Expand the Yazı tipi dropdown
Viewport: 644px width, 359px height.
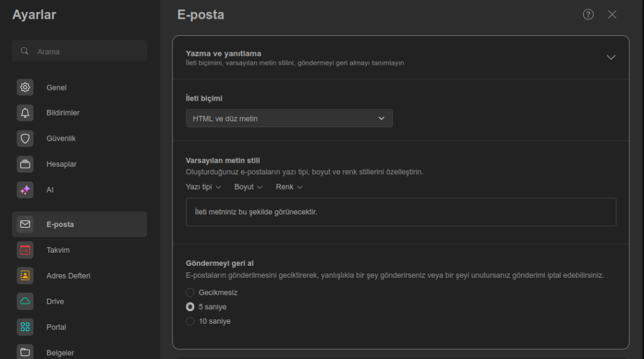tap(203, 187)
